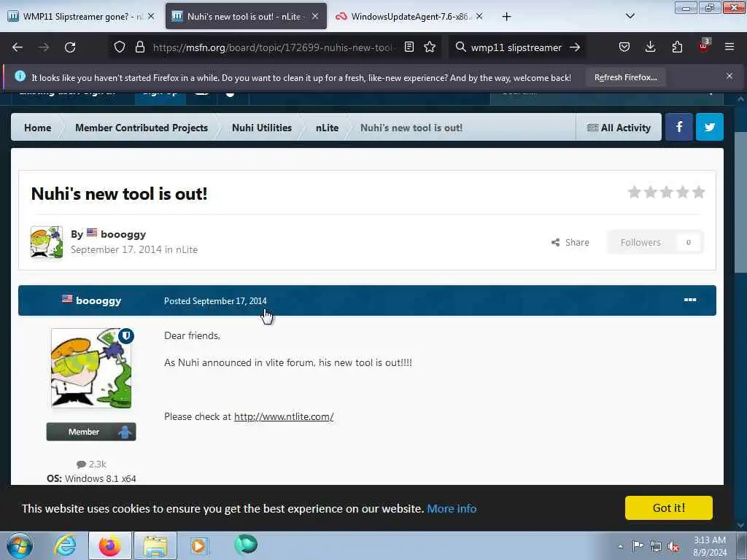Viewport: 747px width, 560px height.
Task: Click the wmp11 slipstreamer search field
Action: coord(516,47)
